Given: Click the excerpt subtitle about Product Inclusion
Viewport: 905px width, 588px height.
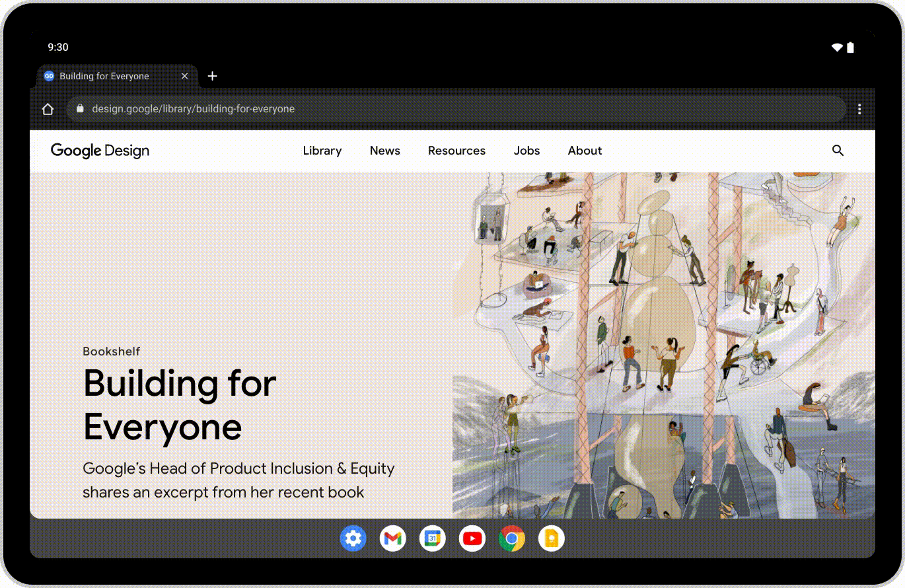Looking at the screenshot, I should (238, 480).
